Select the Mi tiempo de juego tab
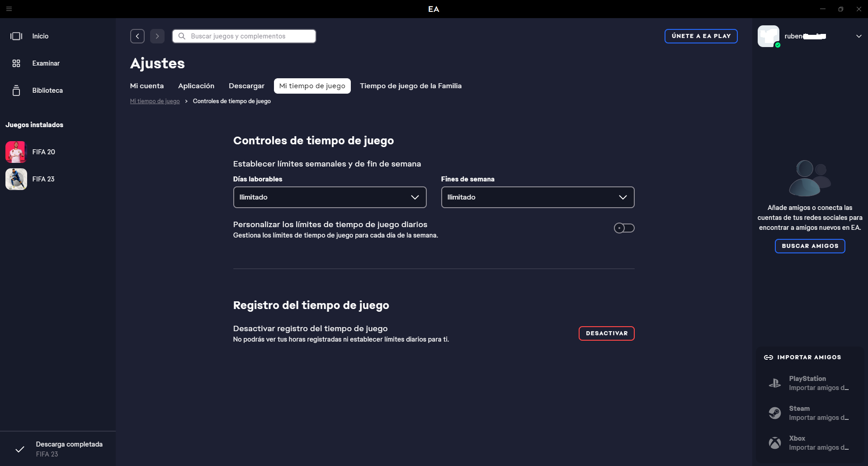 312,86
